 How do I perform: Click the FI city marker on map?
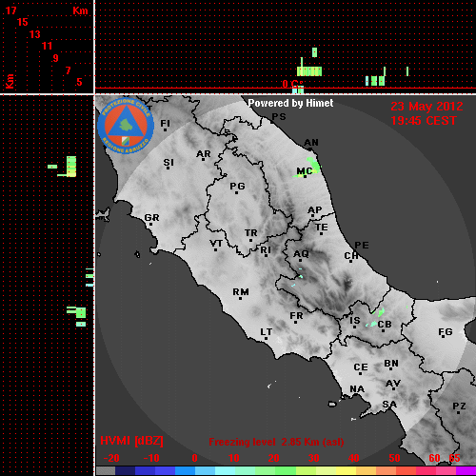coord(165,129)
